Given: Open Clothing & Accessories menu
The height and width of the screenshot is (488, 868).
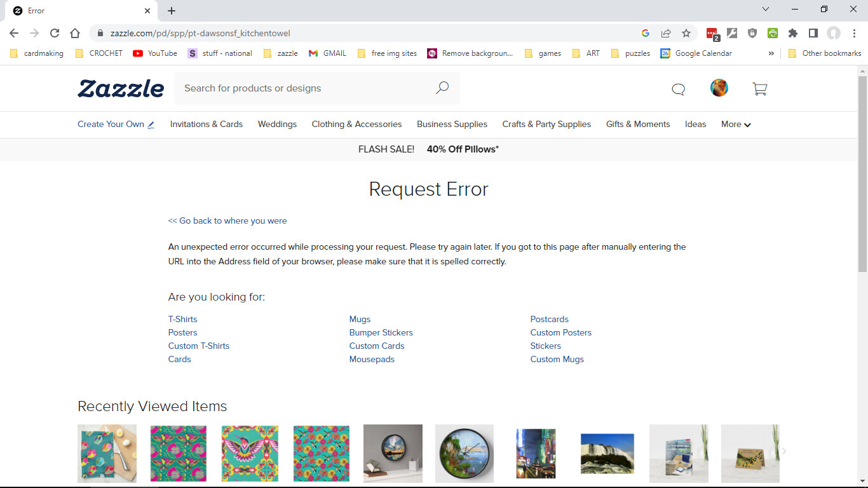Looking at the screenshot, I should coord(356,125).
